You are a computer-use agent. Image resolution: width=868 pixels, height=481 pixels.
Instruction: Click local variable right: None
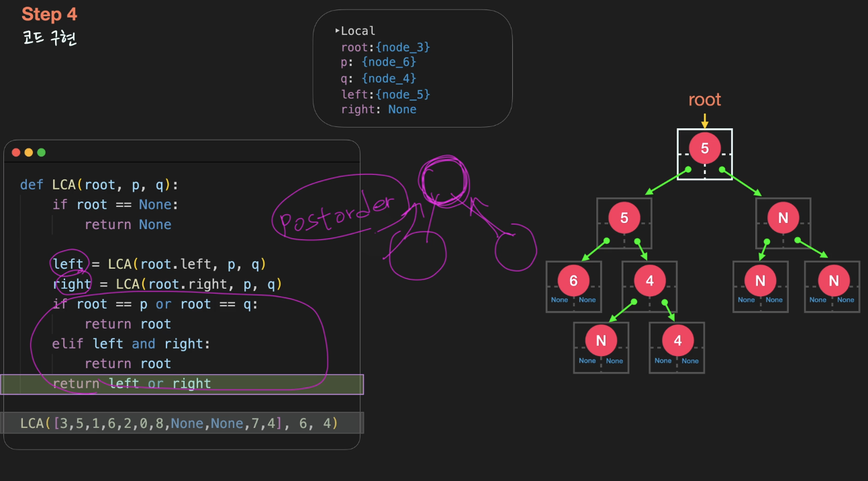(x=379, y=110)
